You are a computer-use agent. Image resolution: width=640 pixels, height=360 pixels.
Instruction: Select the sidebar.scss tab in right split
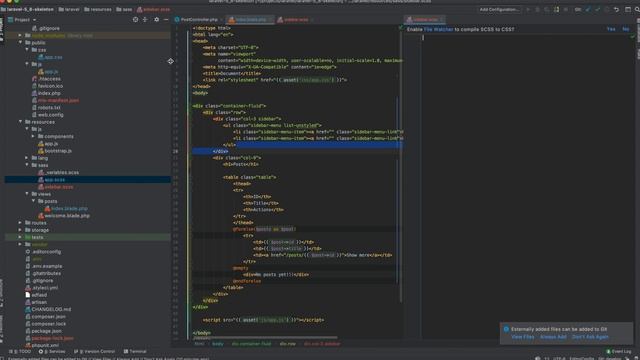(424, 19)
